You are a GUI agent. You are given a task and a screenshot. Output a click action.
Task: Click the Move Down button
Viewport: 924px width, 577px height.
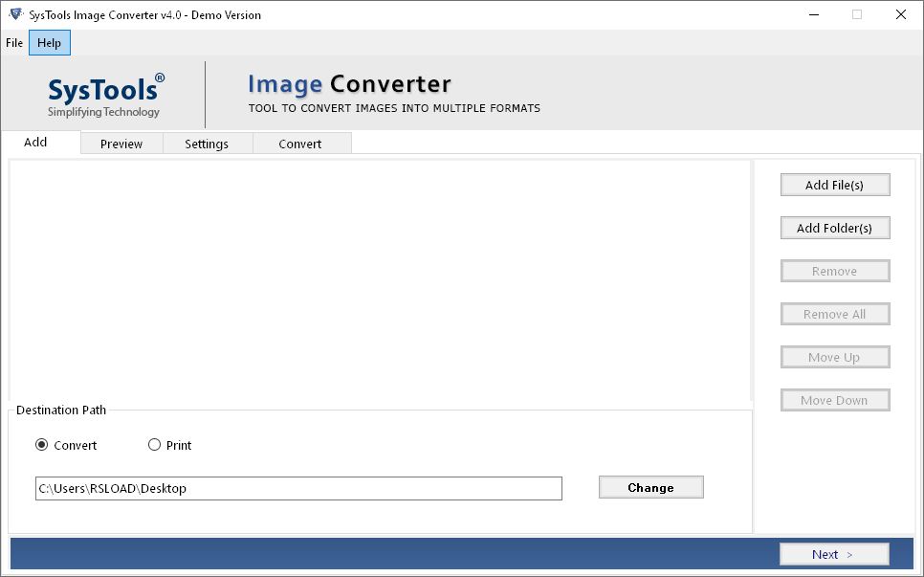tap(834, 400)
